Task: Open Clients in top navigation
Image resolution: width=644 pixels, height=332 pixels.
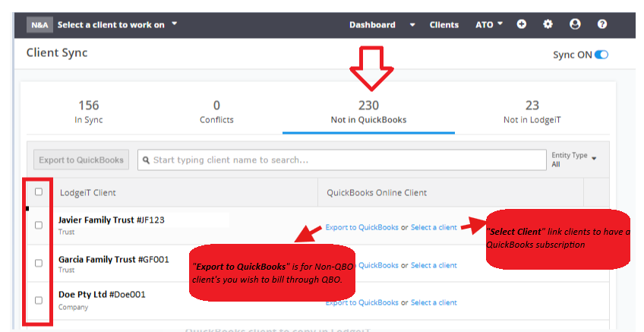Action: pos(444,25)
